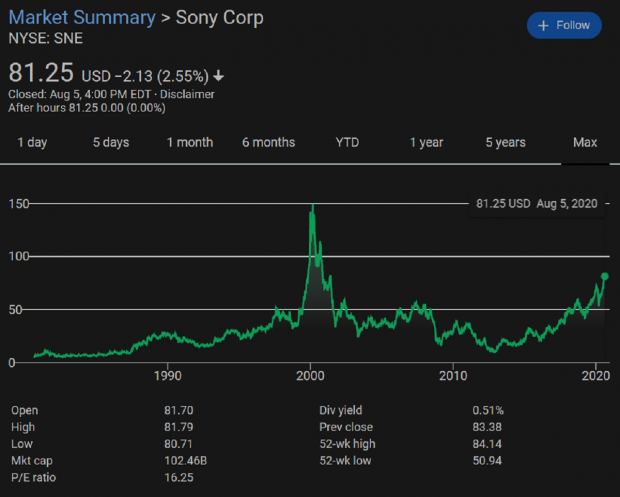Click the -2.13 (2.55%) change text
Viewport: 620px width, 497px height.
tap(162, 76)
